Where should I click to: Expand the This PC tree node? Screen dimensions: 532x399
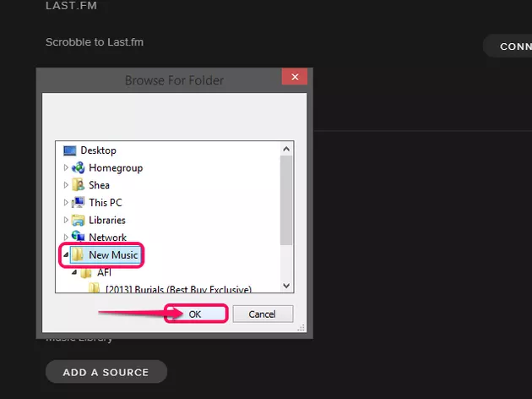pyautogui.click(x=66, y=202)
